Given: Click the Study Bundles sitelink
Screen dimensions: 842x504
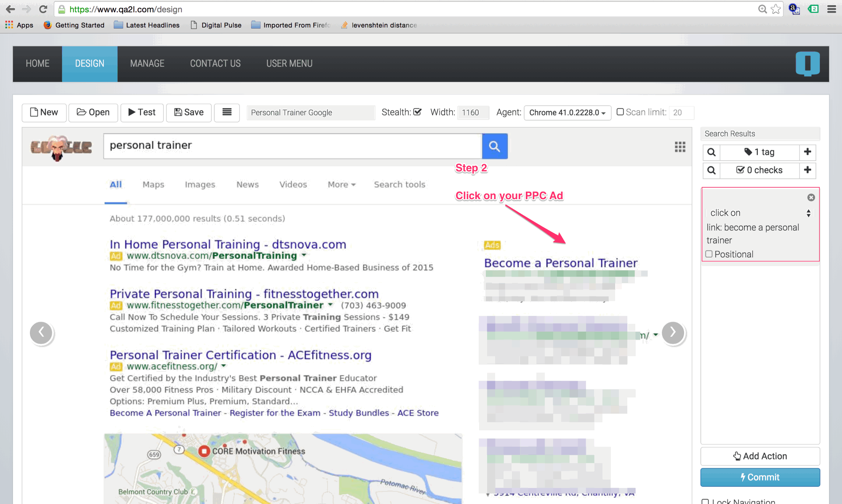Looking at the screenshot, I should pos(359,413).
